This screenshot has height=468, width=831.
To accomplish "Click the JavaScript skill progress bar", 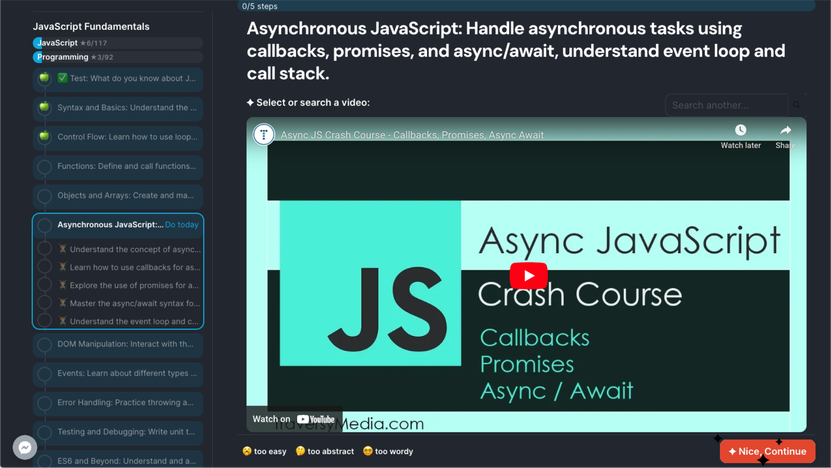I will [x=118, y=43].
